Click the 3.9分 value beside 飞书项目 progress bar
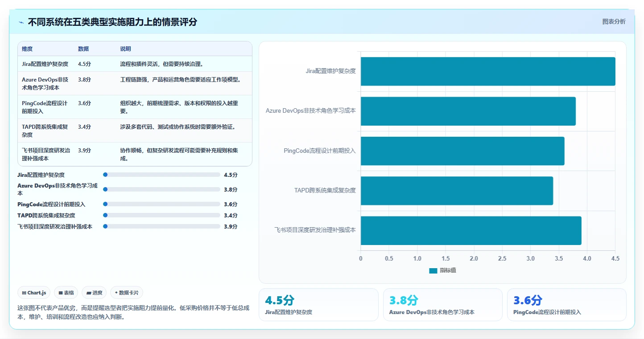The width and height of the screenshot is (644, 339). (231, 226)
